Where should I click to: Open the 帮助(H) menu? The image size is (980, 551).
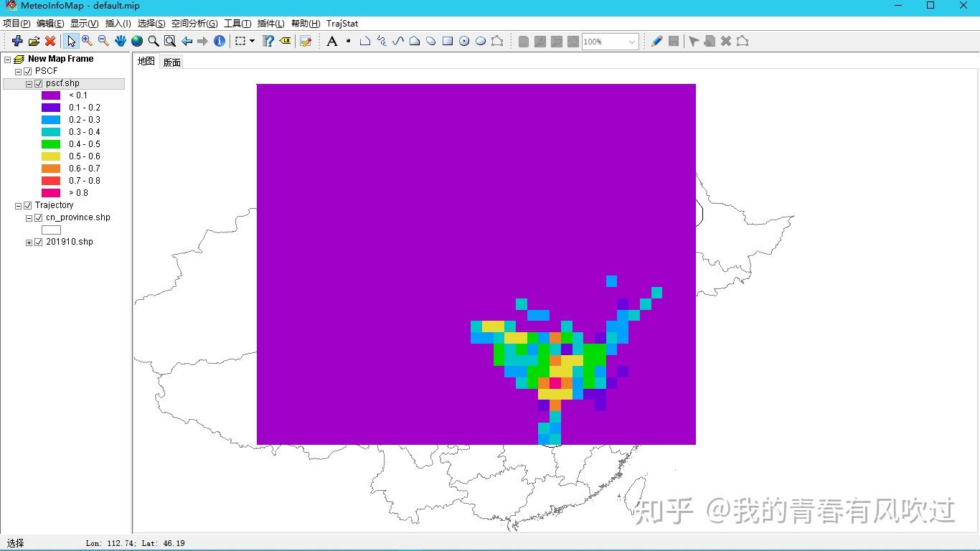(304, 24)
